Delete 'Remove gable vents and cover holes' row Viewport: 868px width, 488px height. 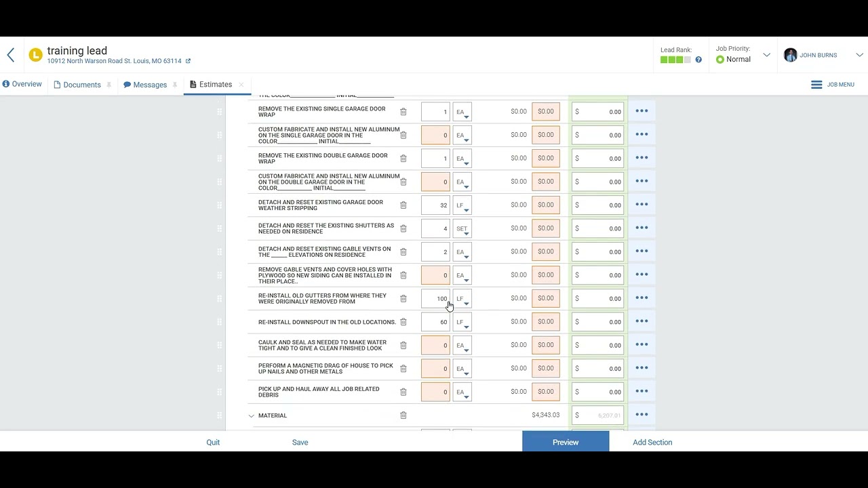click(x=403, y=275)
